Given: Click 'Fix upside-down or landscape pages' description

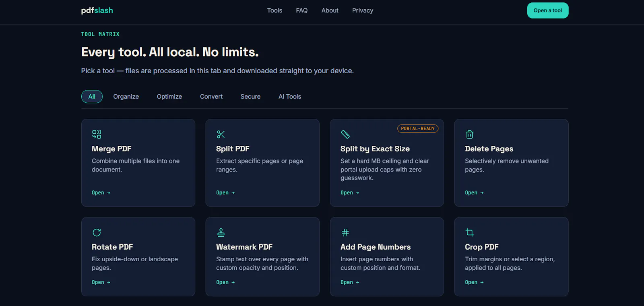Looking at the screenshot, I should [135, 263].
